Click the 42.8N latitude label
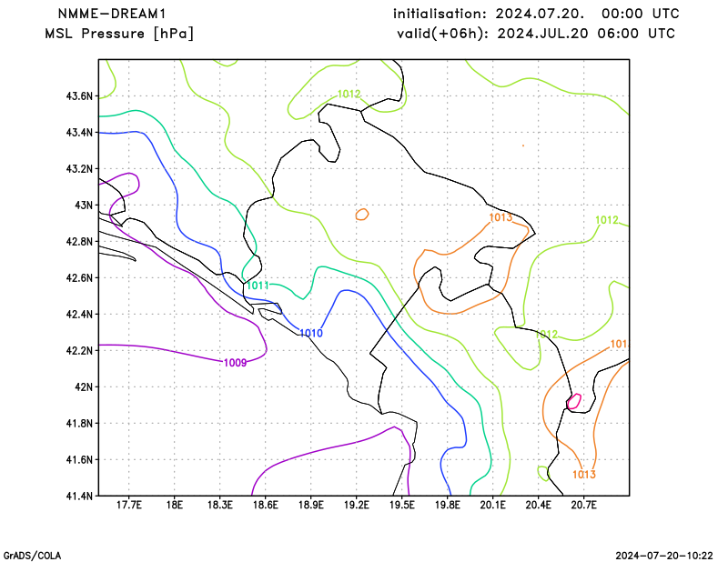 tap(79, 242)
